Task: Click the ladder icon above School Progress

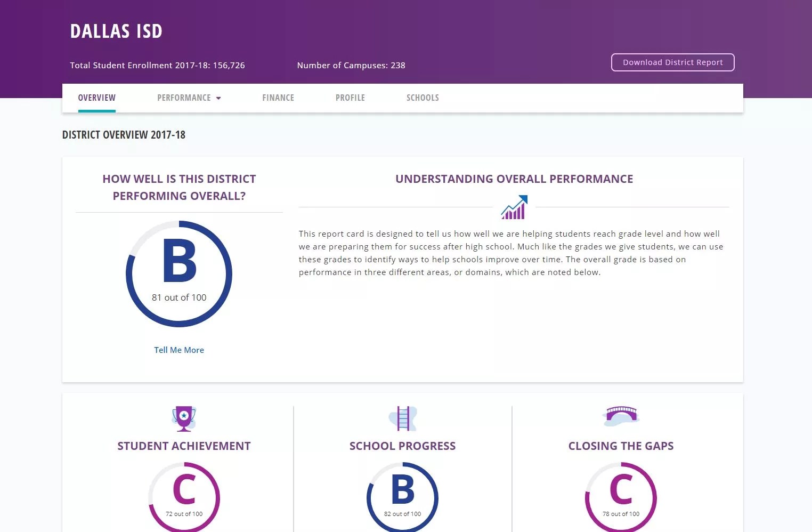Action: (x=403, y=418)
